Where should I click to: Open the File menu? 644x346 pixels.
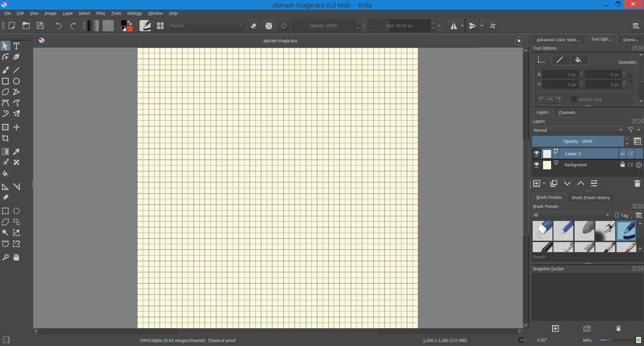click(x=7, y=13)
